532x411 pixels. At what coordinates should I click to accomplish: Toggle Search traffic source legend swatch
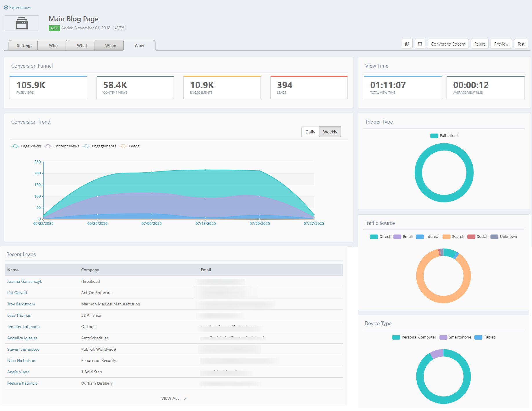pyautogui.click(x=446, y=237)
